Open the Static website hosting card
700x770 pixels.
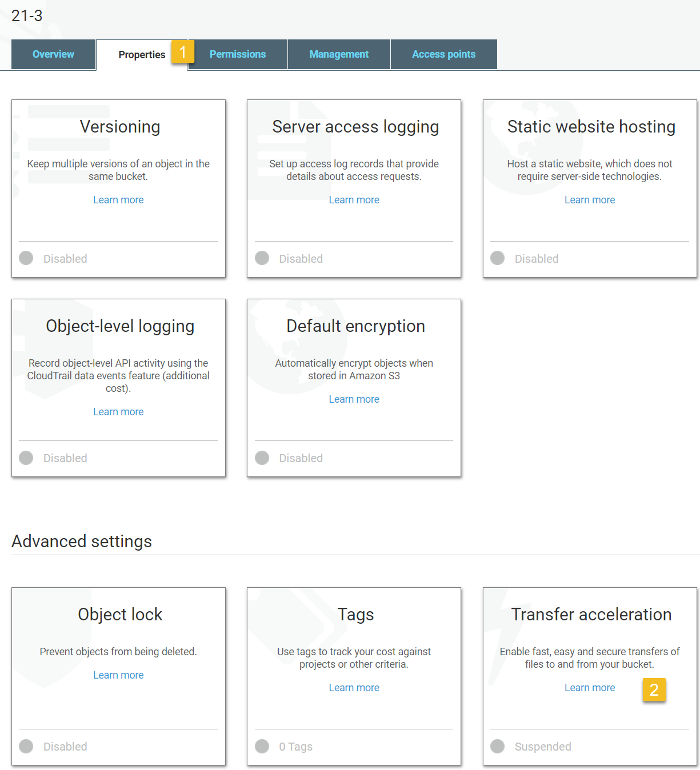pos(591,127)
